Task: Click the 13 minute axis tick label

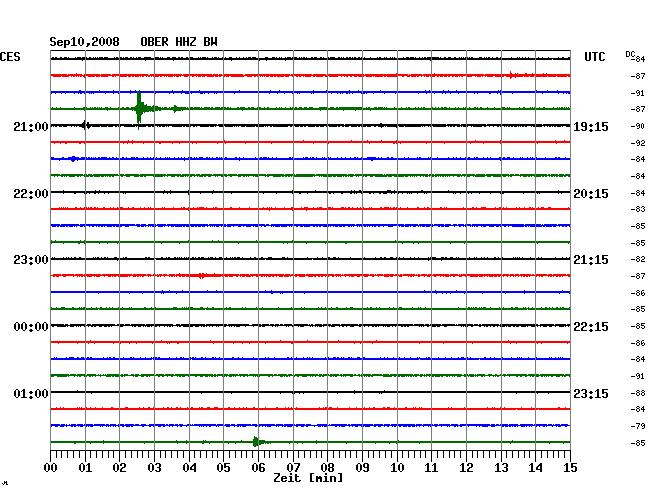Action: click(x=501, y=467)
